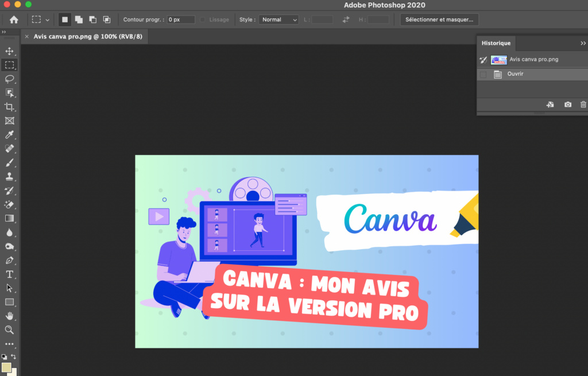Close the Avis canva pro.png tab
This screenshot has width=588, height=376.
26,36
